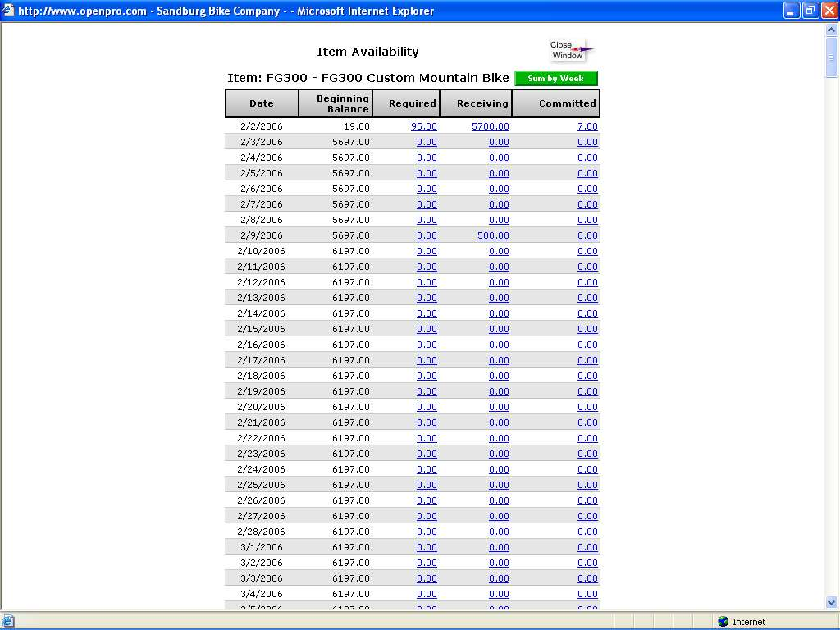Viewport: 840px width, 630px height.
Task: Click the Internet zone globe icon
Action: (x=723, y=622)
